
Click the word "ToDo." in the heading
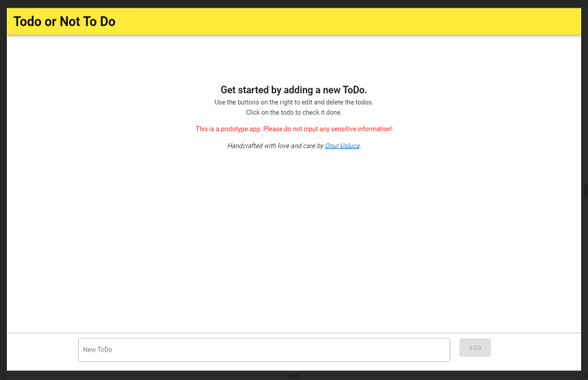[355, 90]
